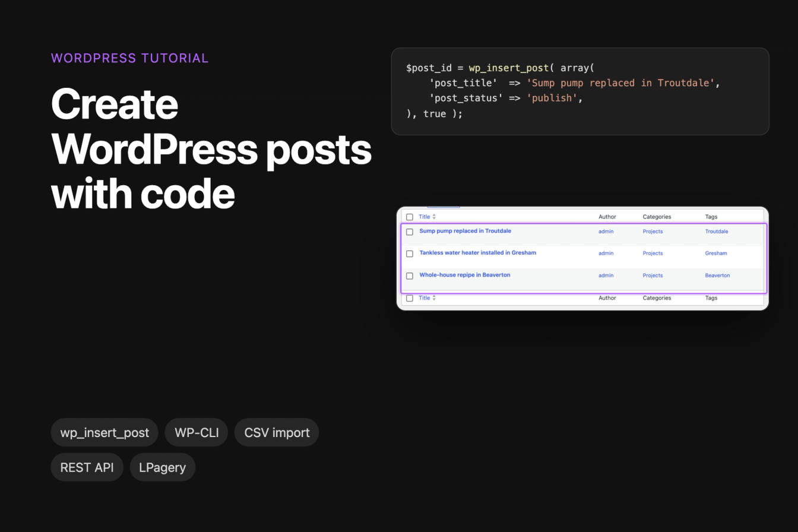Click the Categories footer label
Image resolution: width=798 pixels, height=532 pixels.
tap(657, 298)
